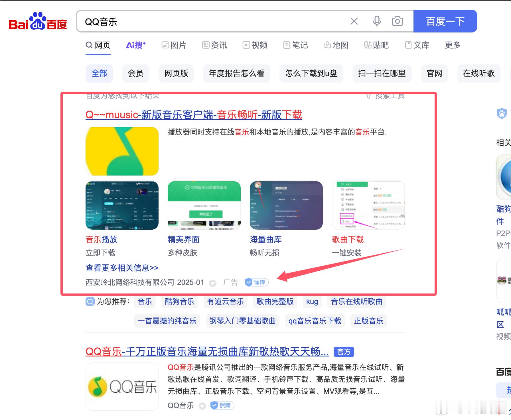
Task: Choose the 年度报告怎么看 chip
Action: (237, 74)
